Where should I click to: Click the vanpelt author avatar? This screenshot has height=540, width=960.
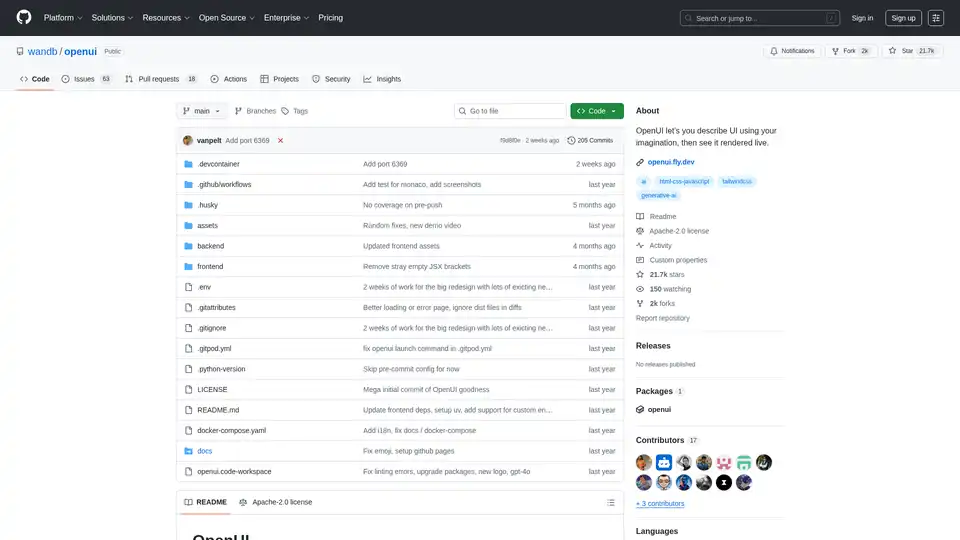(x=188, y=141)
